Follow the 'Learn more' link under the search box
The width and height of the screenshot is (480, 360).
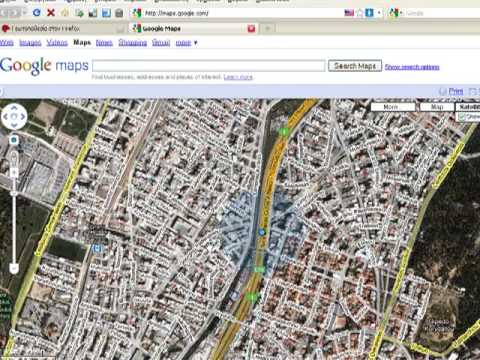coord(238,77)
